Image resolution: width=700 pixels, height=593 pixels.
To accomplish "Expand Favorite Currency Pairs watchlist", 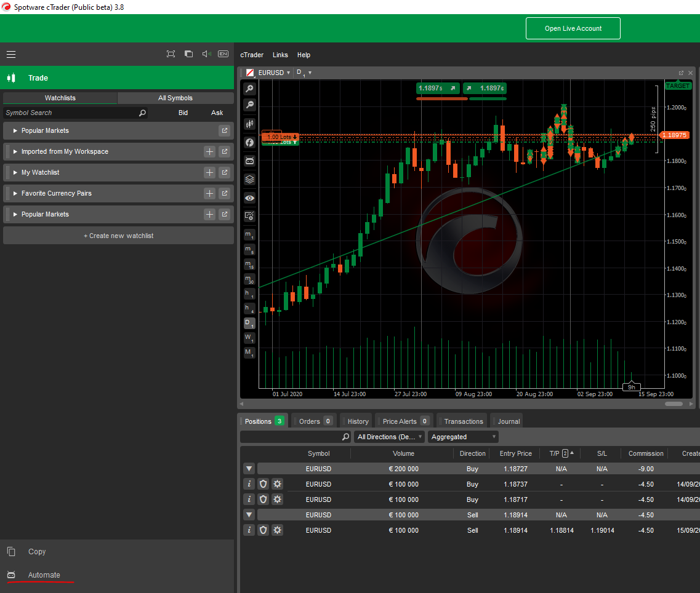I will (15, 194).
